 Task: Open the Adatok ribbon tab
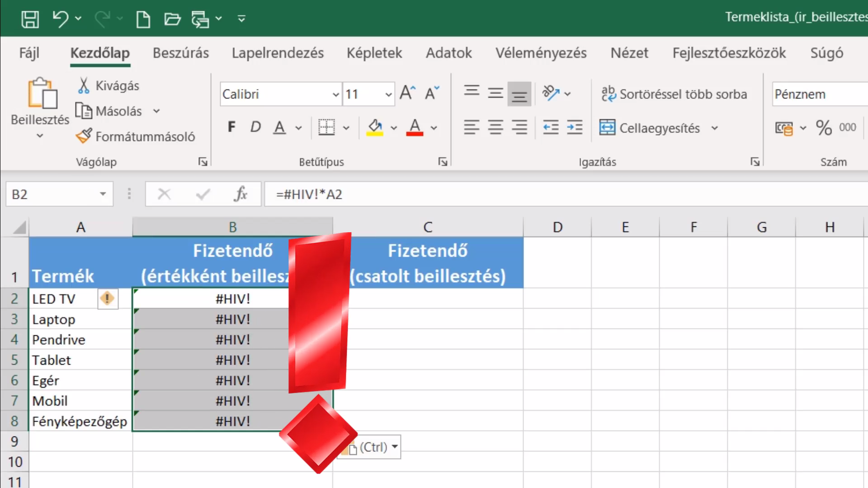[448, 53]
